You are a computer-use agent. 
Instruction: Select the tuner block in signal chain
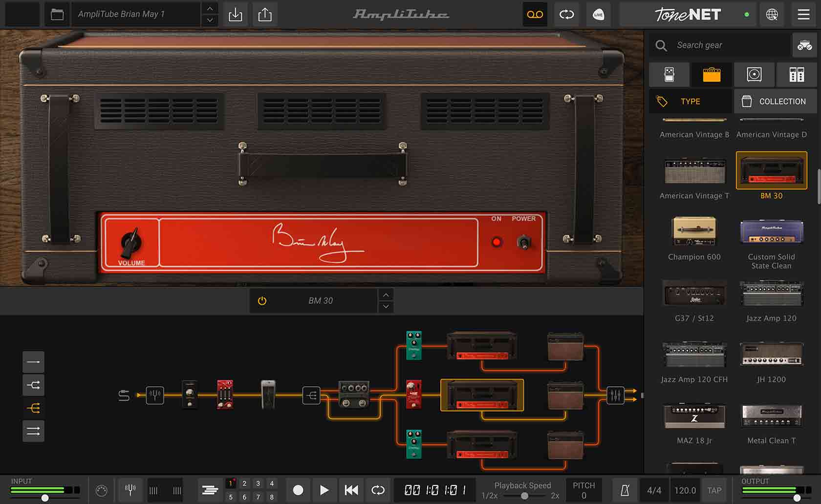pos(155,395)
